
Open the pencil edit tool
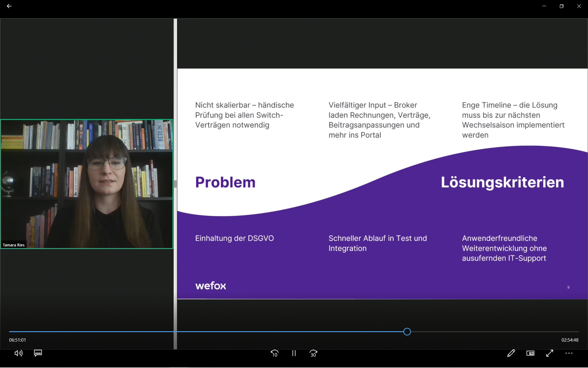[x=511, y=353]
